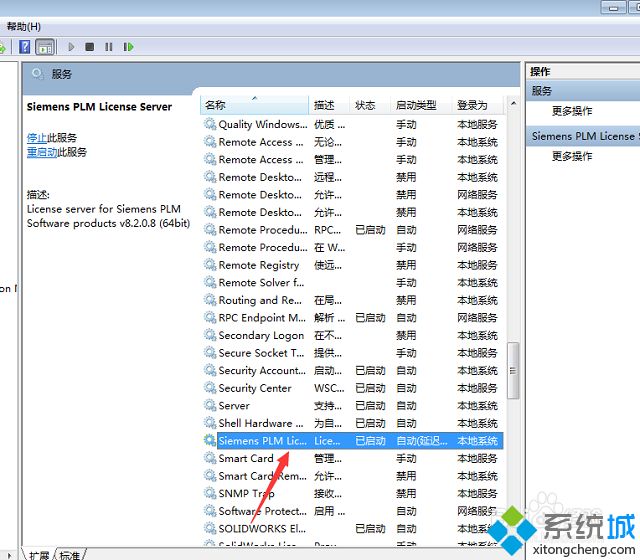The height and width of the screenshot is (560, 640).
Task: Select the Software Protect... service name
Action: [262, 511]
